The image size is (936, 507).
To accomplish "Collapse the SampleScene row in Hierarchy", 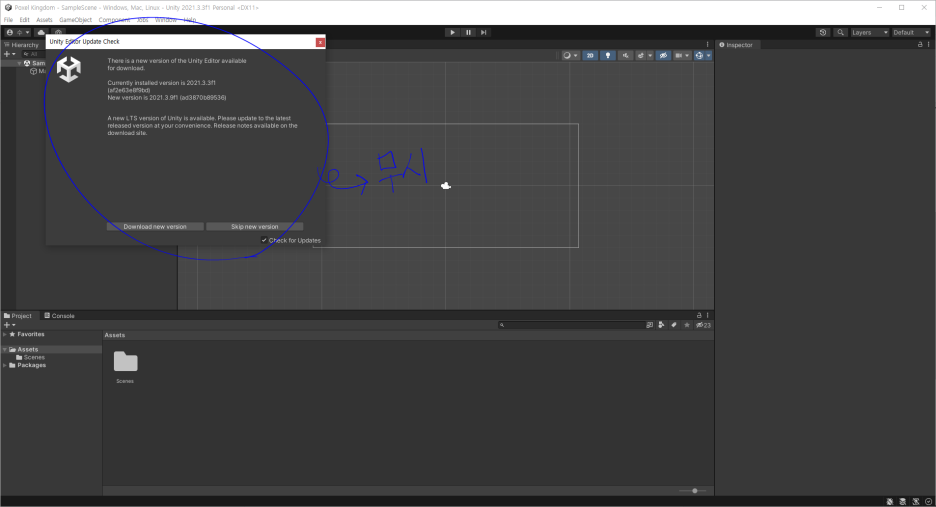I will pyautogui.click(x=19, y=63).
